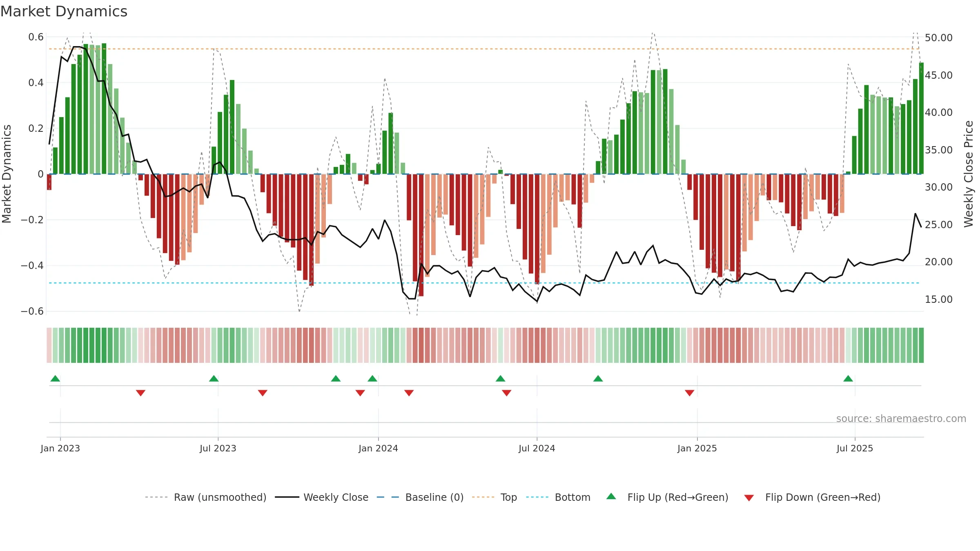Screen dimensions: 980x551
Task: Click the 25.00 price axis tick label
Action: [938, 224]
